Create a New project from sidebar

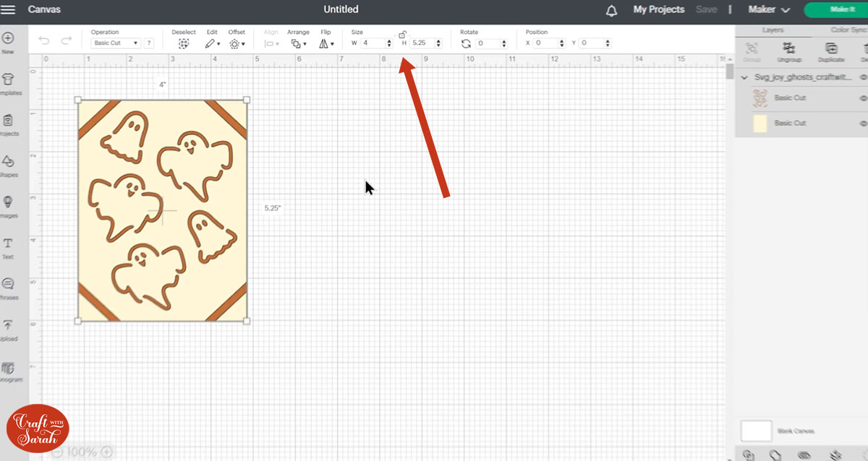pyautogui.click(x=9, y=43)
